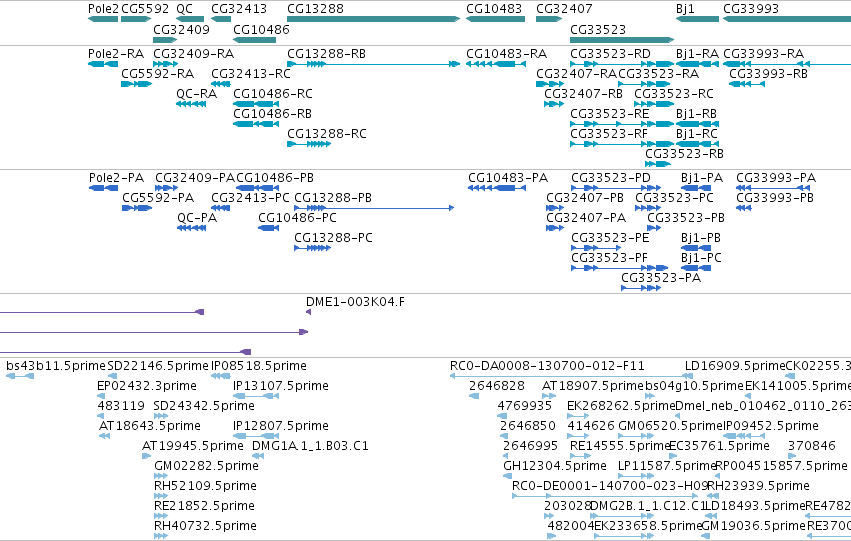Click the Bj1 gene label
Image resolution: width=851 pixels, height=541 pixels.
tap(685, 9)
